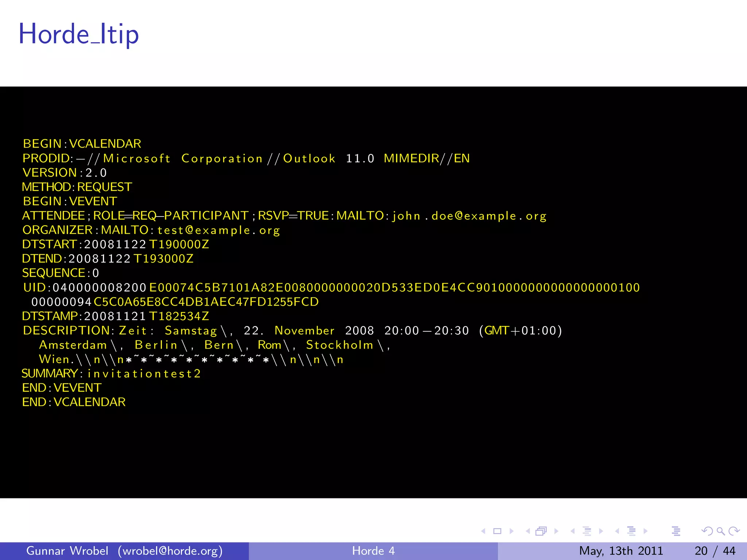This screenshot has height=560, width=747.
Task: Click the UID:040000008200 line
Action: 332,287
